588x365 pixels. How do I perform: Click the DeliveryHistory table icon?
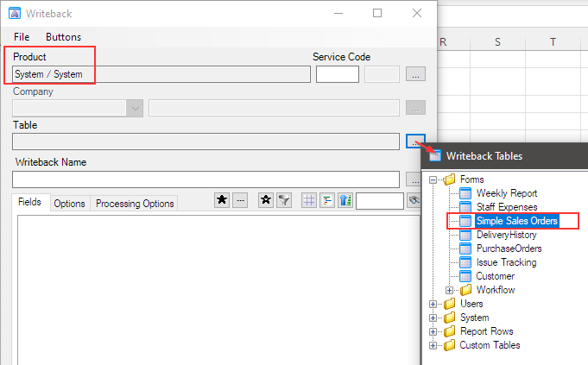tap(465, 235)
